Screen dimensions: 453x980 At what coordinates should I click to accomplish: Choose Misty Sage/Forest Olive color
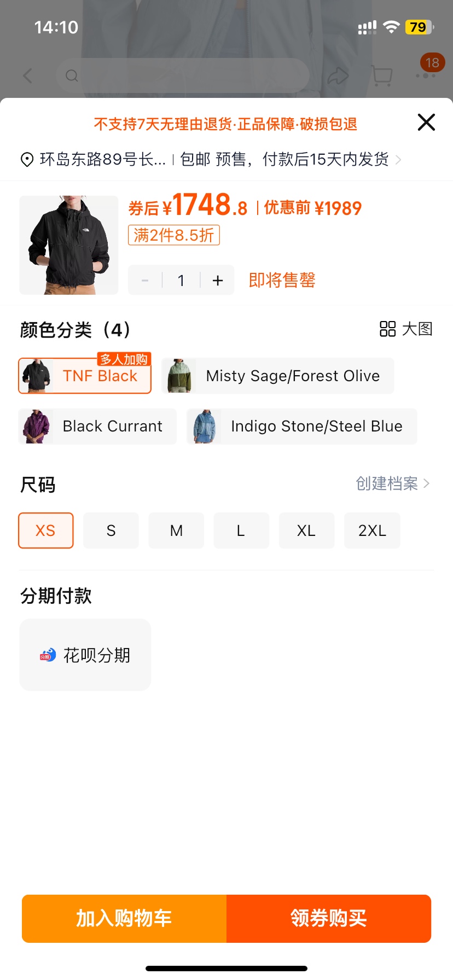(278, 376)
